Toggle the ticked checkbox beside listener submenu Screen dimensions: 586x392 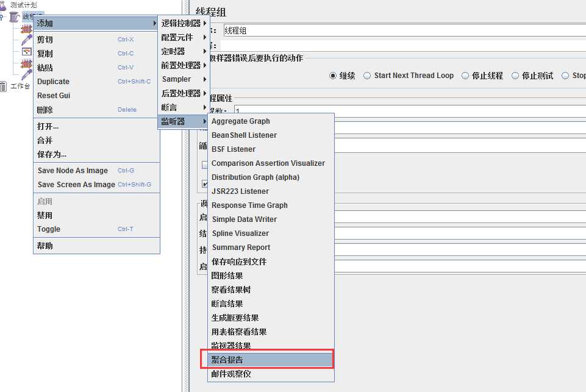pyautogui.click(x=204, y=184)
